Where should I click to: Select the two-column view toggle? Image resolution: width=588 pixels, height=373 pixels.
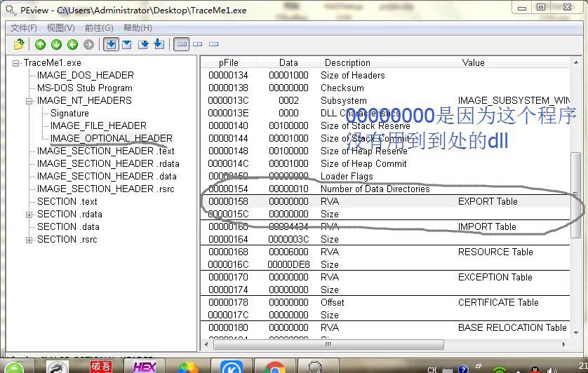[x=198, y=44]
